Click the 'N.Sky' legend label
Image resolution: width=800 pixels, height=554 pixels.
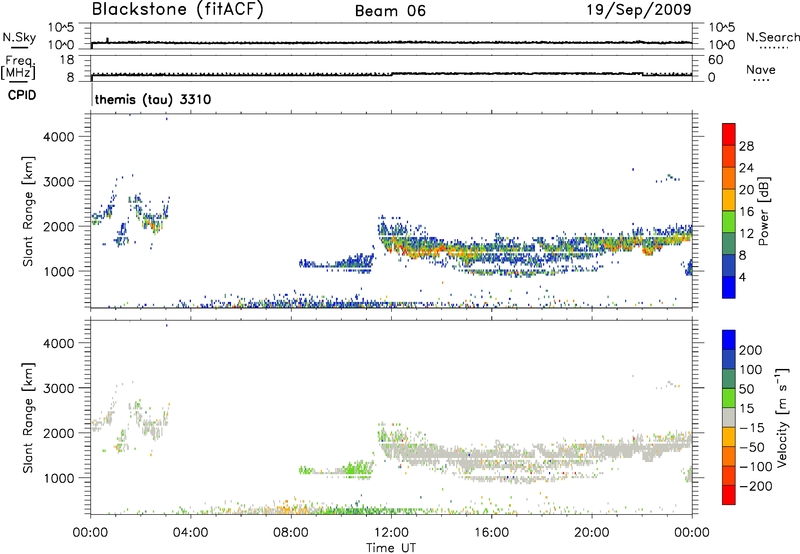[19, 37]
